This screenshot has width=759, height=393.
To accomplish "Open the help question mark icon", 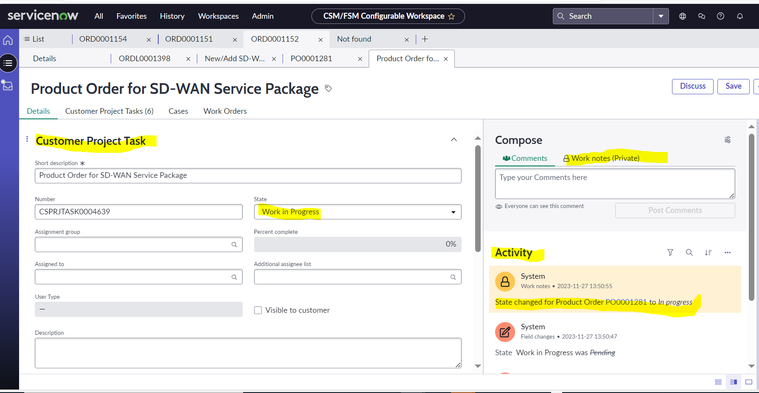I will click(x=720, y=16).
